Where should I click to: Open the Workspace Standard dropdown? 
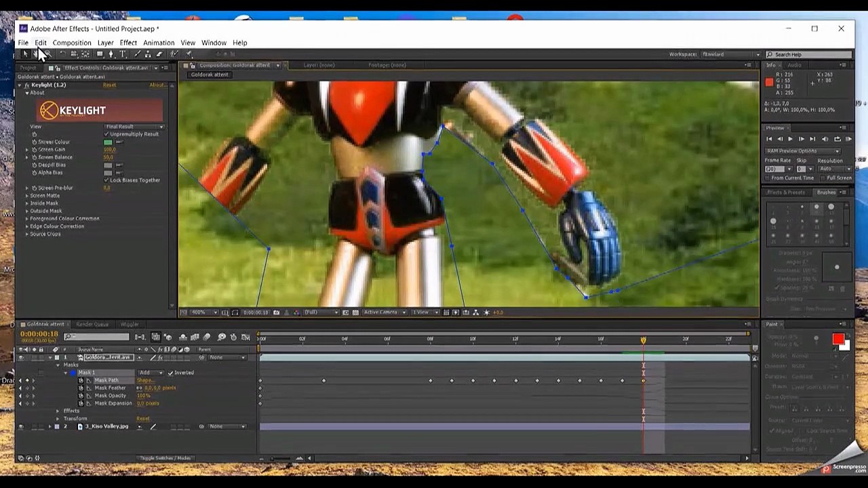(x=731, y=54)
